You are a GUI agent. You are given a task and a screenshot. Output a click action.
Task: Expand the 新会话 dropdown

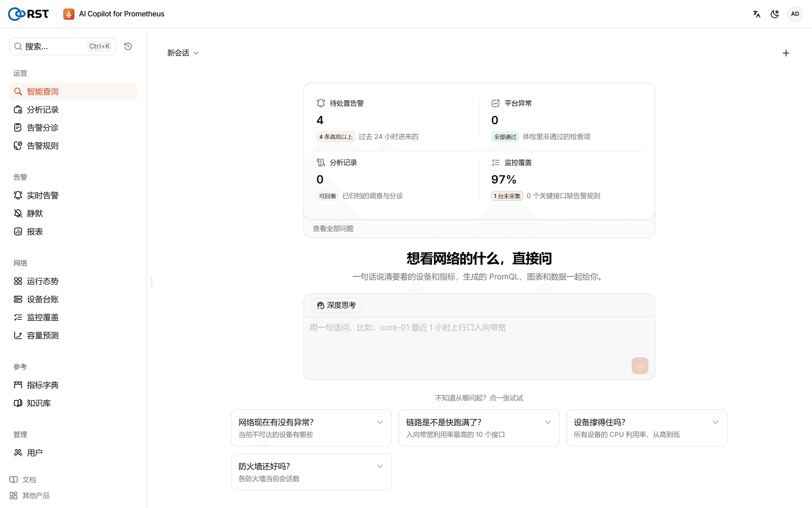tap(183, 53)
